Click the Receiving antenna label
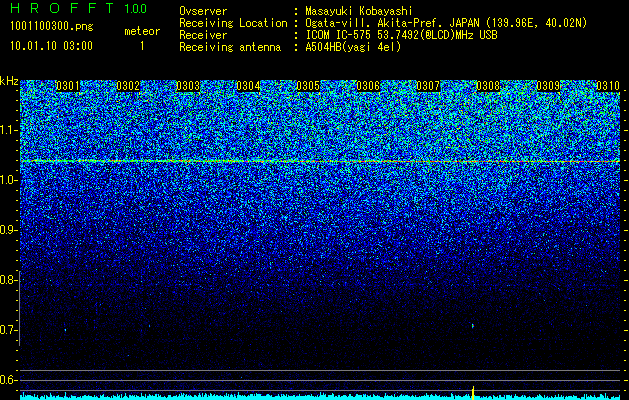Viewport: 629px width, 400px height. coord(230,47)
